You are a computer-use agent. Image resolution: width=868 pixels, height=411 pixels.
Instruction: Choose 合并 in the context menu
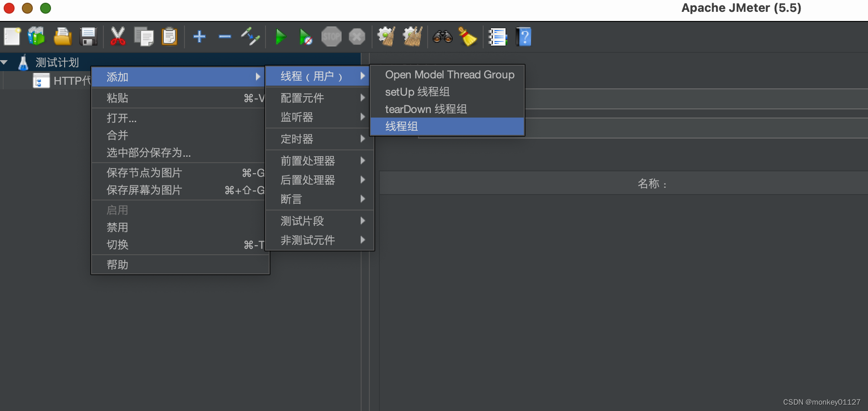178,135
